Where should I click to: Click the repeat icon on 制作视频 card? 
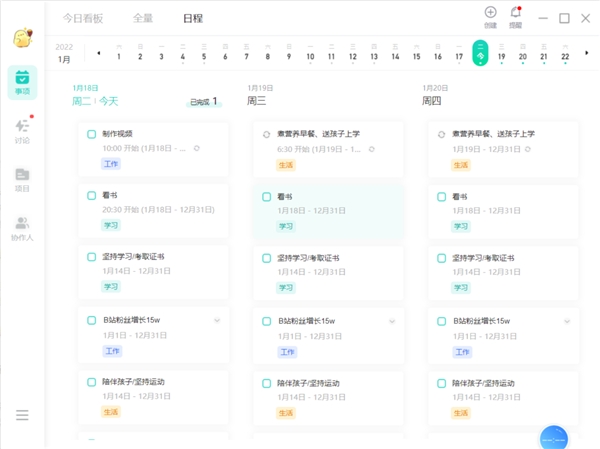pos(197,148)
